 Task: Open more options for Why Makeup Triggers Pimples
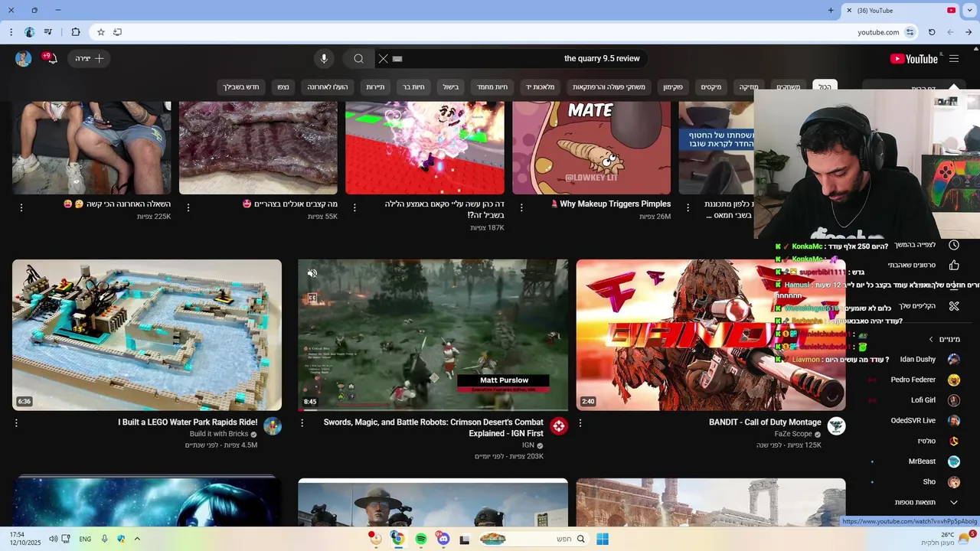point(521,207)
